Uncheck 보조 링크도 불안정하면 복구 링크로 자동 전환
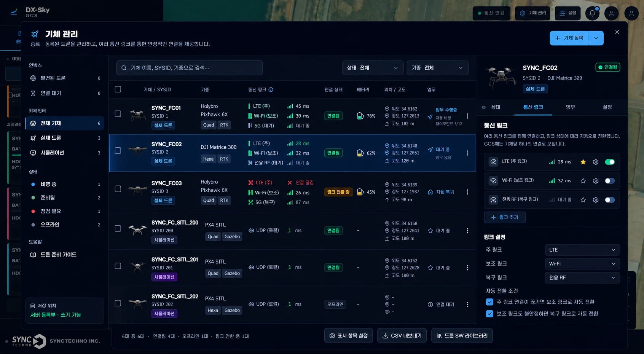Screen dimensions: 644x354 click(x=489, y=314)
